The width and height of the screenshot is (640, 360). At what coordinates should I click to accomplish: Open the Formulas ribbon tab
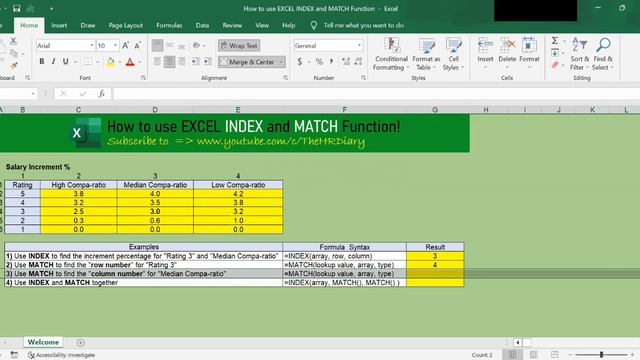click(x=169, y=25)
